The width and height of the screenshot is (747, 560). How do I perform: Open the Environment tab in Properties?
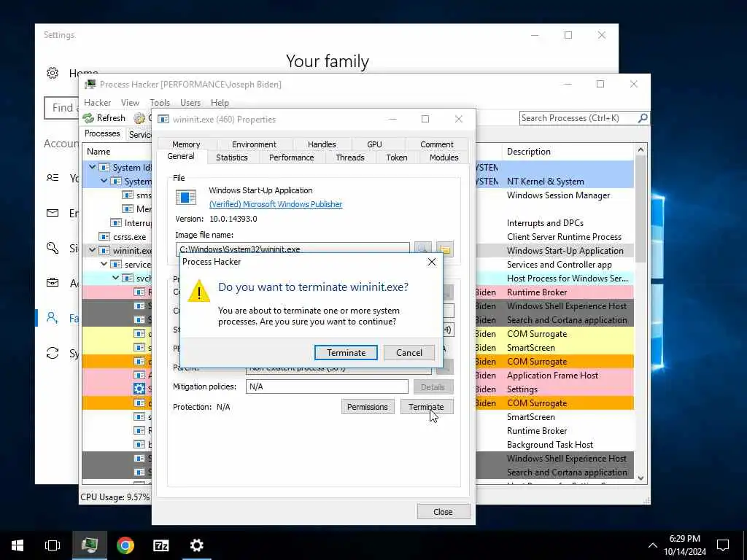(254, 144)
